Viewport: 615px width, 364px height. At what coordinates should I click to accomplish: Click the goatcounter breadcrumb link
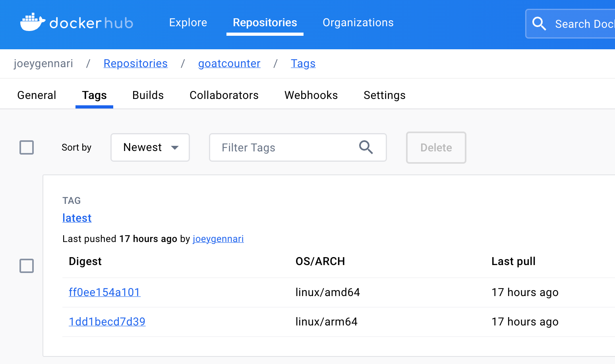[x=229, y=64]
